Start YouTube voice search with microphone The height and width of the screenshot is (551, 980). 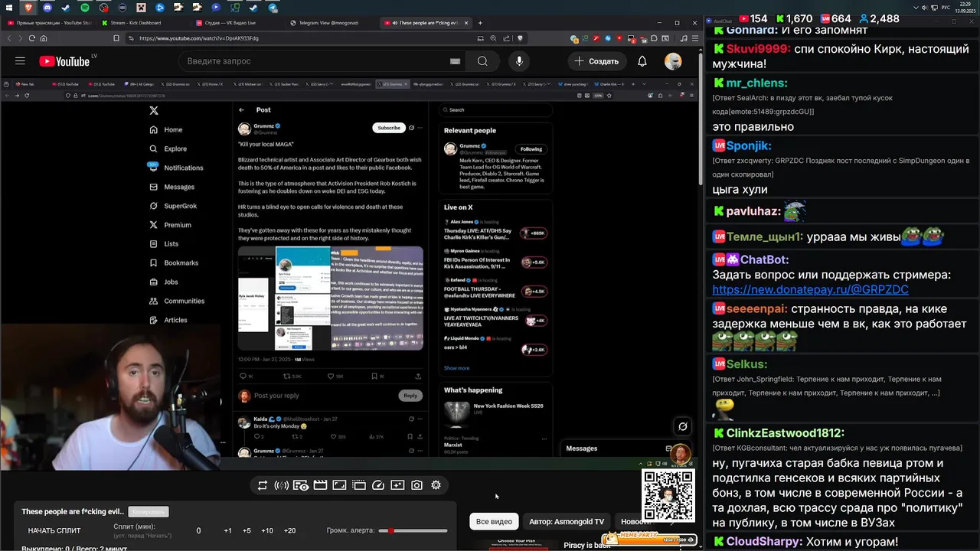(519, 61)
